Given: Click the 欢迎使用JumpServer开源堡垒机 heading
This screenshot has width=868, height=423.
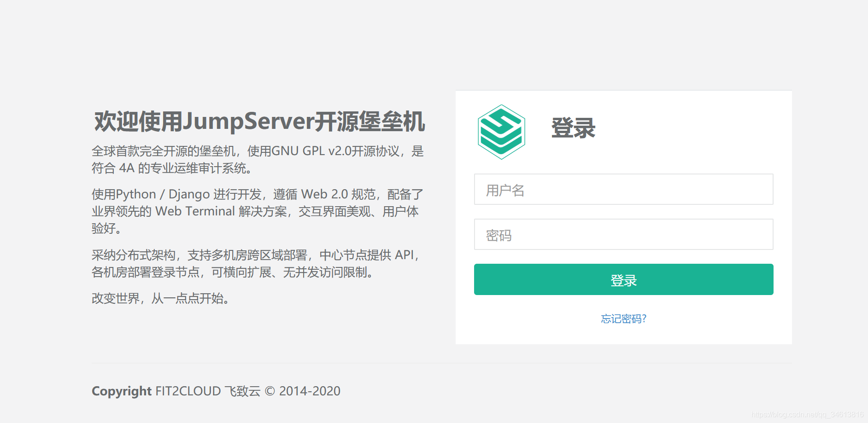Looking at the screenshot, I should coord(259,122).
